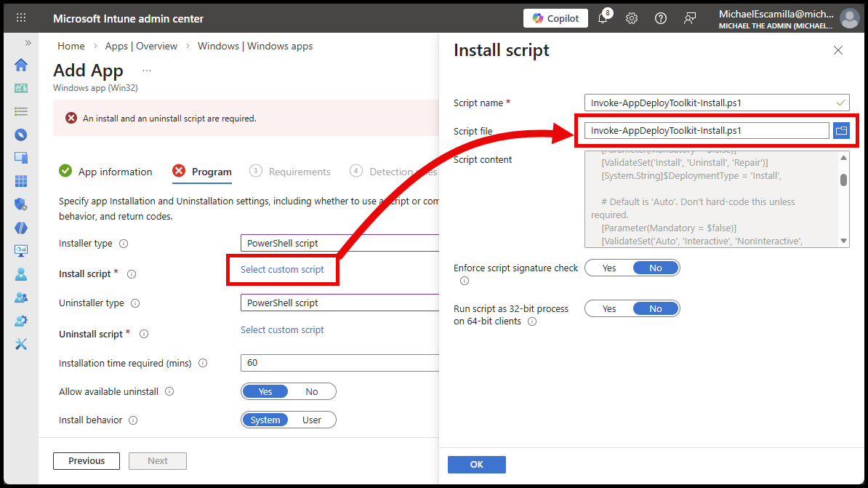Open Intune Home from the sidebar
Viewport: 868px width, 488px height.
[21, 64]
